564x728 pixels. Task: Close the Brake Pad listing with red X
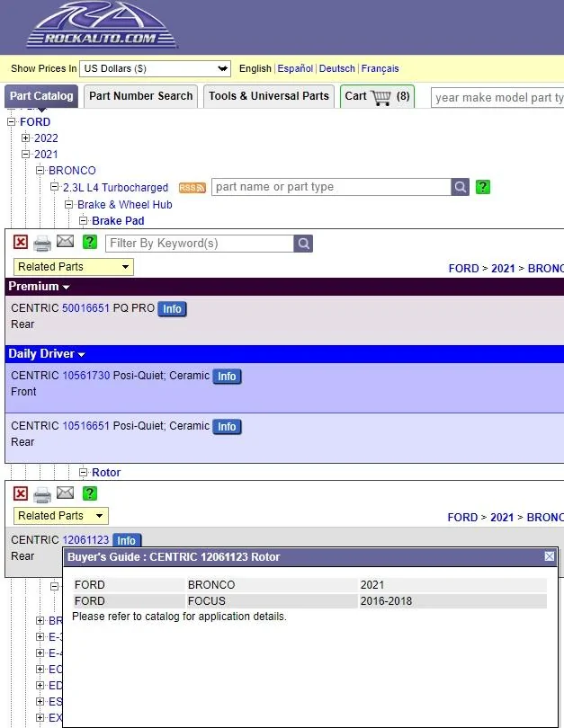(x=21, y=242)
